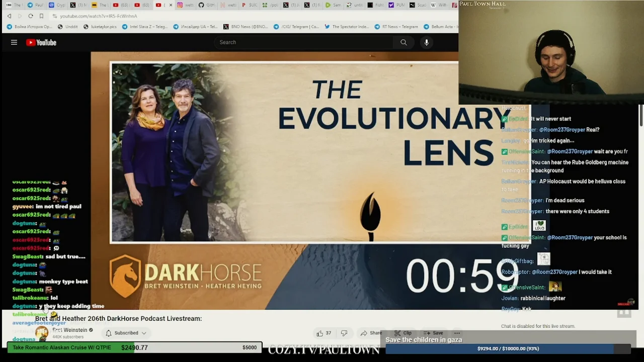The height and width of the screenshot is (362, 644).
Task: Go back with the browser back arrow
Action: click(x=9, y=16)
